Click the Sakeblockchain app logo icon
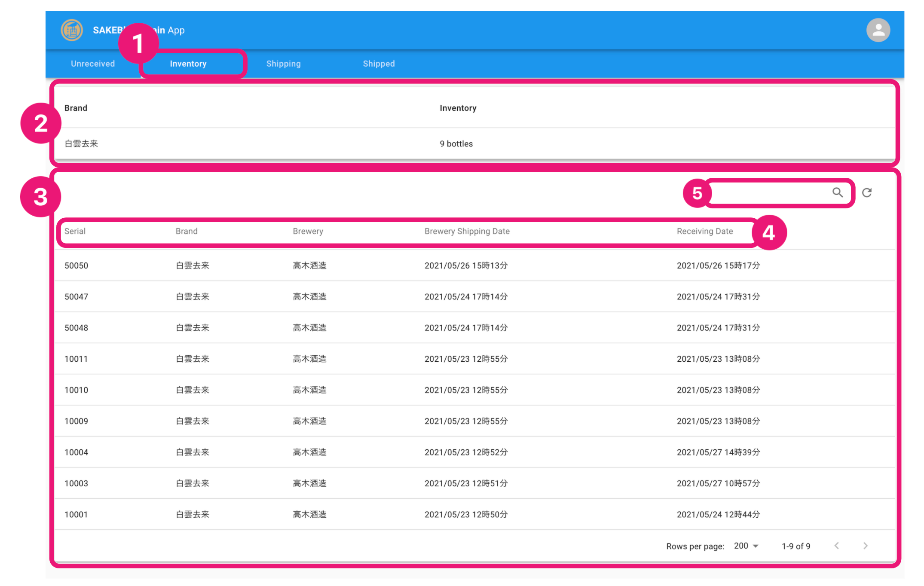This screenshot has height=586, width=924. coord(72,30)
